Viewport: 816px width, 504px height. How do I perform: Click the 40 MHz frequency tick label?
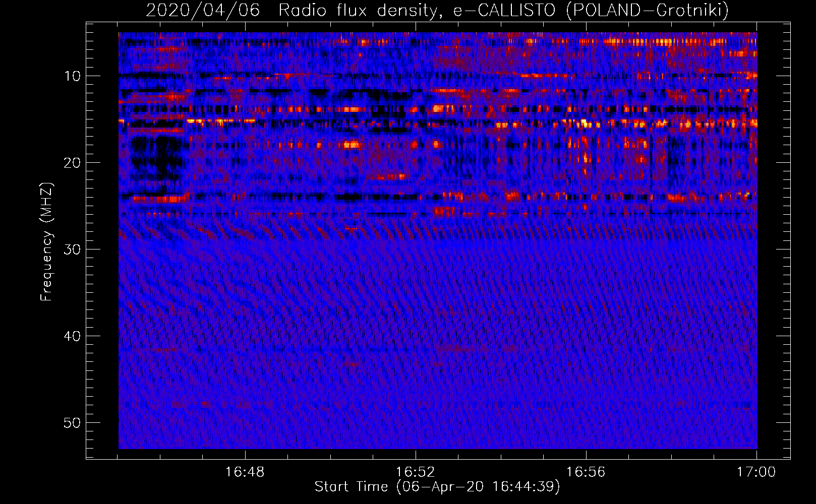pos(73,336)
